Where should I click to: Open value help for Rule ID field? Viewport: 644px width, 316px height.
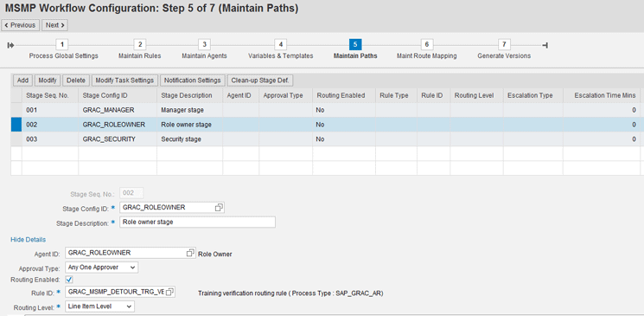[169, 292]
